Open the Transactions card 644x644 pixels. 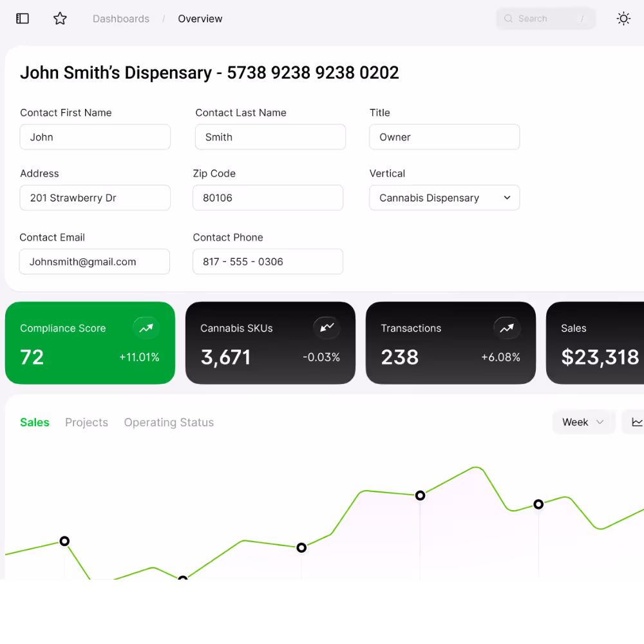(x=451, y=343)
